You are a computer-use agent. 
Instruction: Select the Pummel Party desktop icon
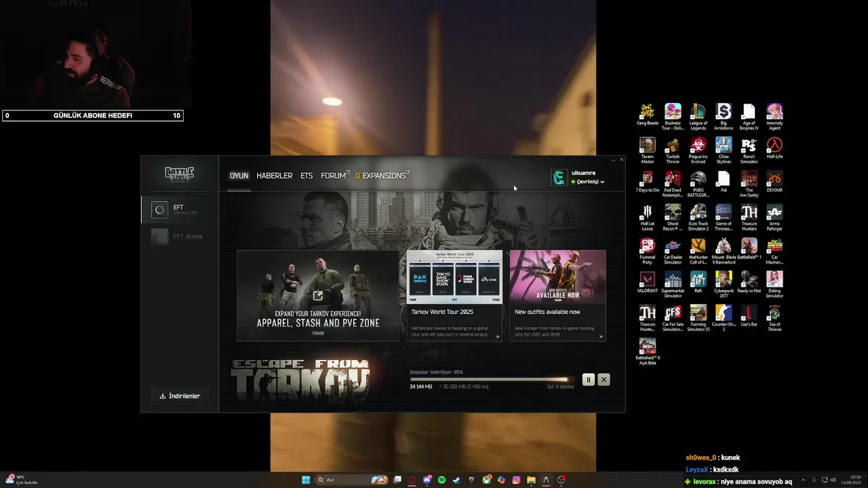pyautogui.click(x=648, y=251)
